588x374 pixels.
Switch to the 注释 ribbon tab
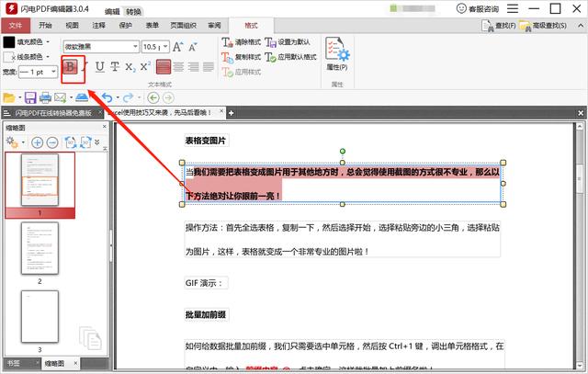pyautogui.click(x=98, y=26)
